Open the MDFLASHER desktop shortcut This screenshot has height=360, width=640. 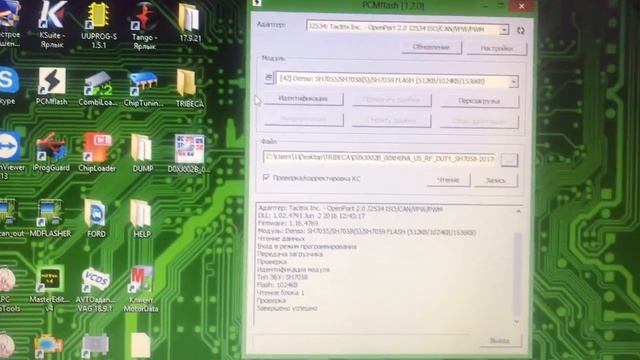[50, 218]
